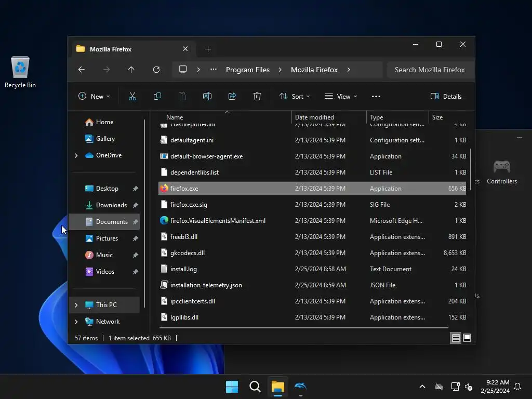This screenshot has width=532, height=399.
Task: Select lgpllibs.dll file
Action: [312, 317]
